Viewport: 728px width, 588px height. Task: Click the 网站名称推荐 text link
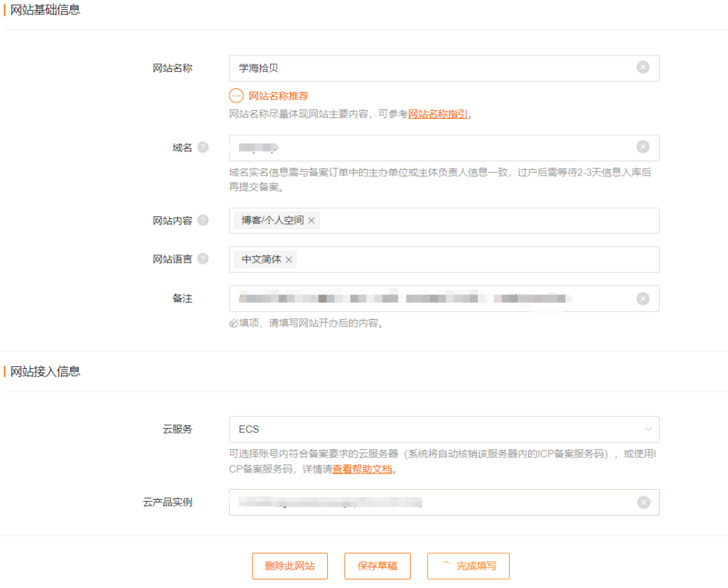(x=278, y=96)
